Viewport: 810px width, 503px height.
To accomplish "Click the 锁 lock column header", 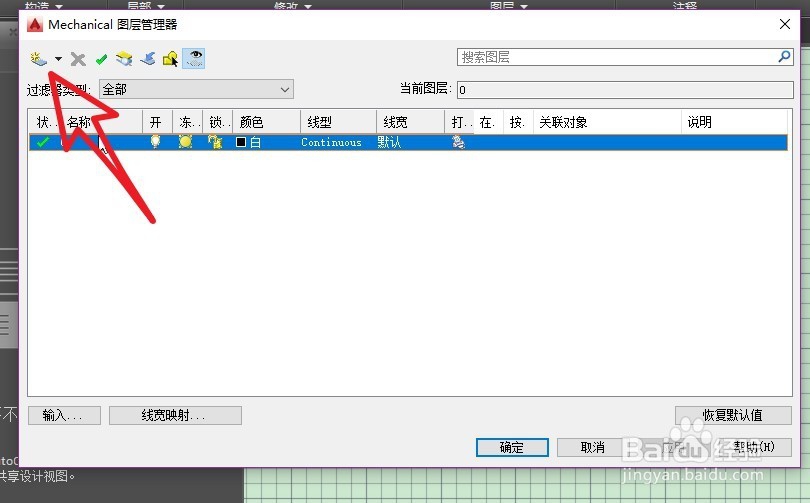I will [x=217, y=122].
